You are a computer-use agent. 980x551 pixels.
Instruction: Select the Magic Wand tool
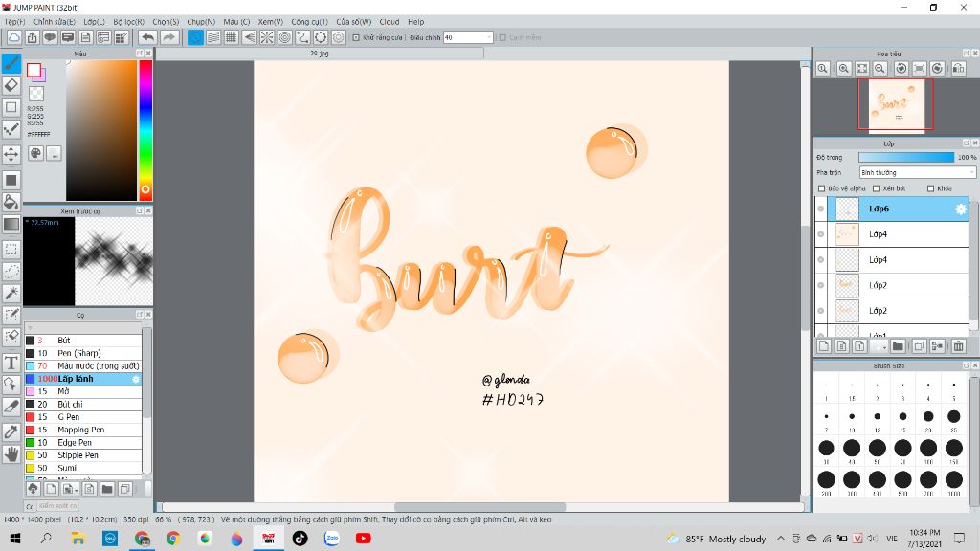pyautogui.click(x=11, y=293)
